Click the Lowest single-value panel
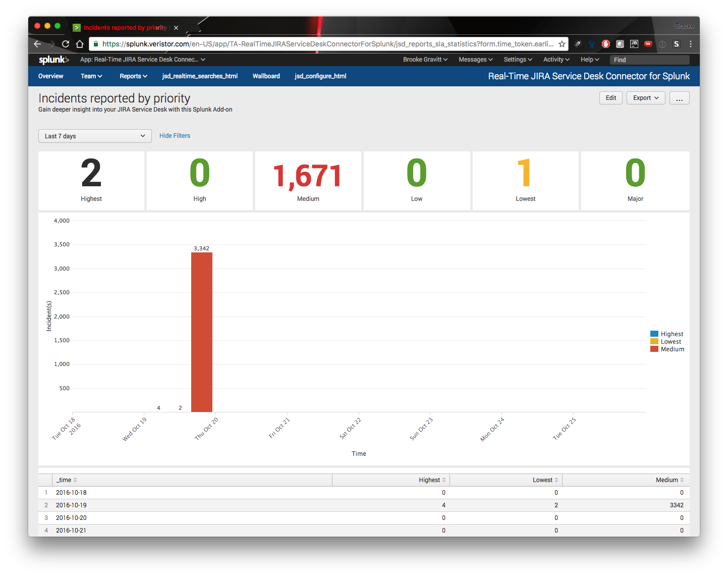Viewport: 728px width, 577px height. tap(526, 181)
